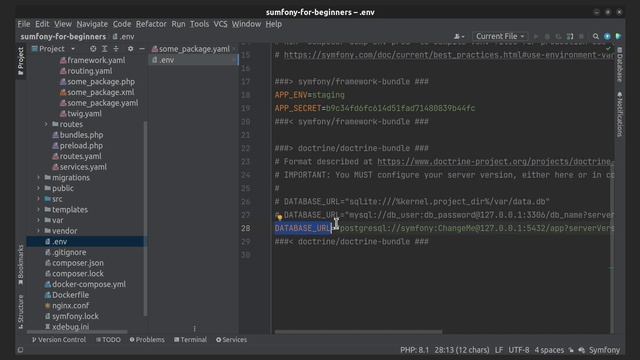Click the Select Opened File locate icon
Screen dimensions: 640x360
click(x=93, y=49)
